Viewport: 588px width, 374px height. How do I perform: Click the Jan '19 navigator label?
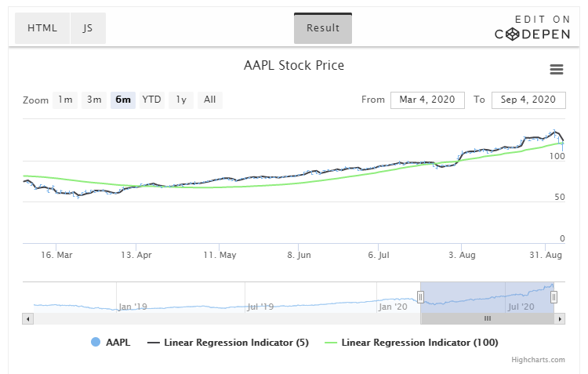tap(132, 307)
